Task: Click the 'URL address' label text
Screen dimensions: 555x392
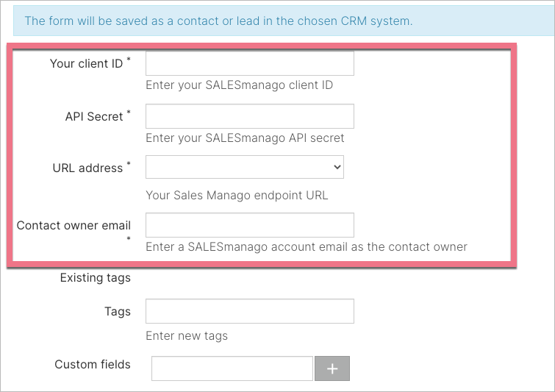Action: 88,168
